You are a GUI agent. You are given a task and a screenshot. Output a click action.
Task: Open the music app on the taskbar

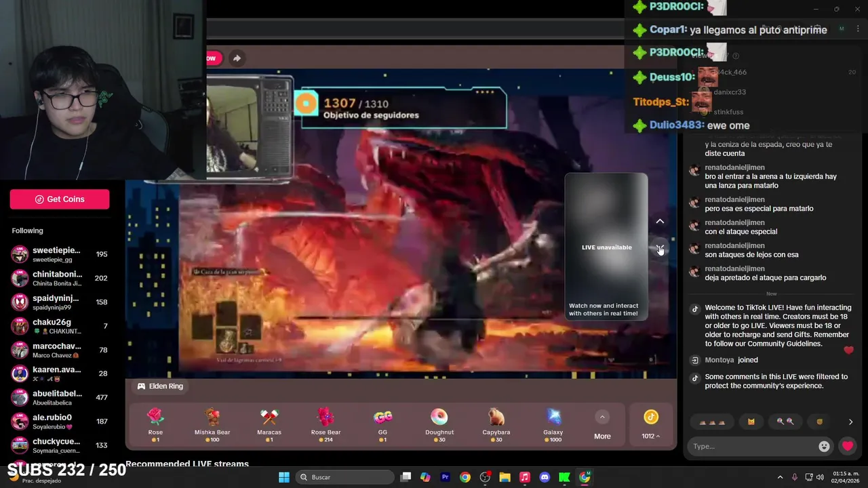click(525, 477)
